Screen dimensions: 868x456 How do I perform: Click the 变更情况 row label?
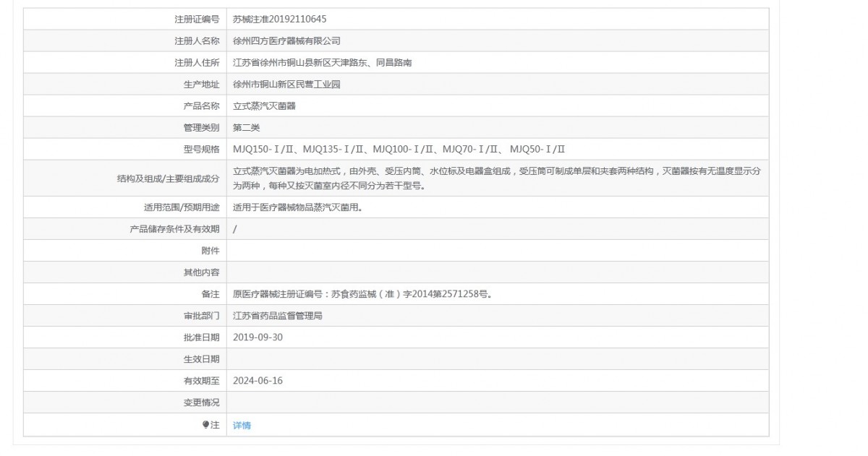201,403
